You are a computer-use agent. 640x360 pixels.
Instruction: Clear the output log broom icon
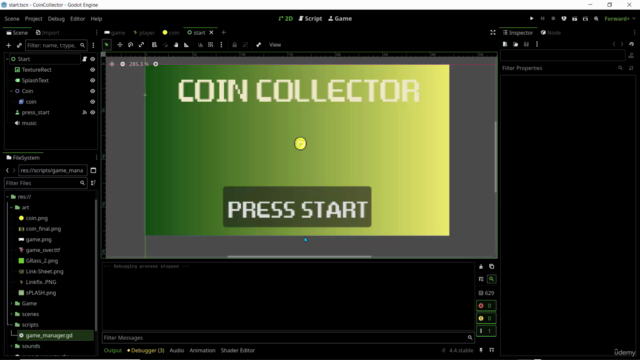pos(481,267)
